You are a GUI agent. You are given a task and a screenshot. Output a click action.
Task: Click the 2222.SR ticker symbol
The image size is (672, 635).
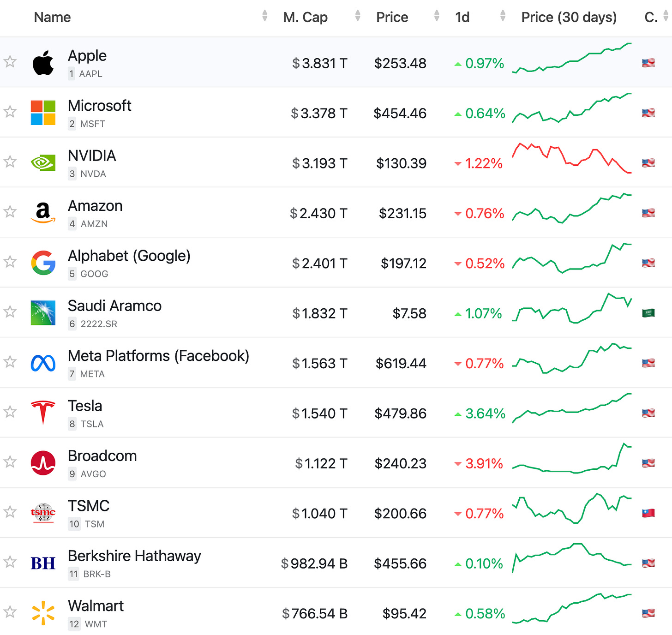tap(99, 324)
